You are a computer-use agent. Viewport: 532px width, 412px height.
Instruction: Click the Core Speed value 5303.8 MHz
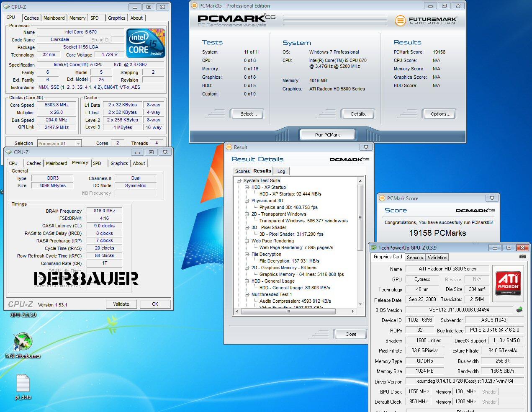pyautogui.click(x=57, y=105)
